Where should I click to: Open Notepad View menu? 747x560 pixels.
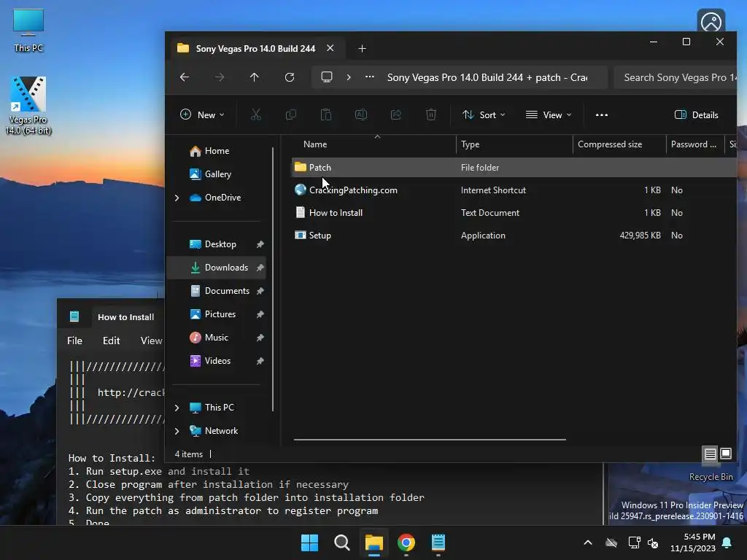(x=152, y=341)
